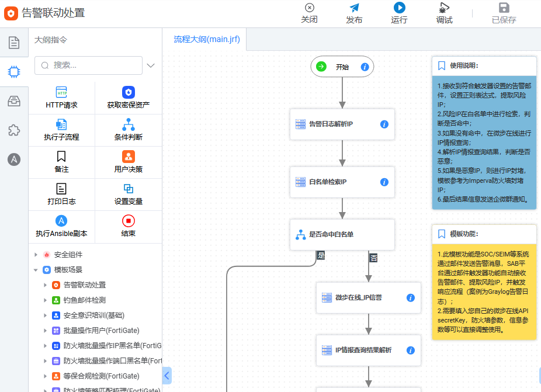541x392 pixels.
Task: Select the HTTP请求 command icon
Action: (61, 92)
